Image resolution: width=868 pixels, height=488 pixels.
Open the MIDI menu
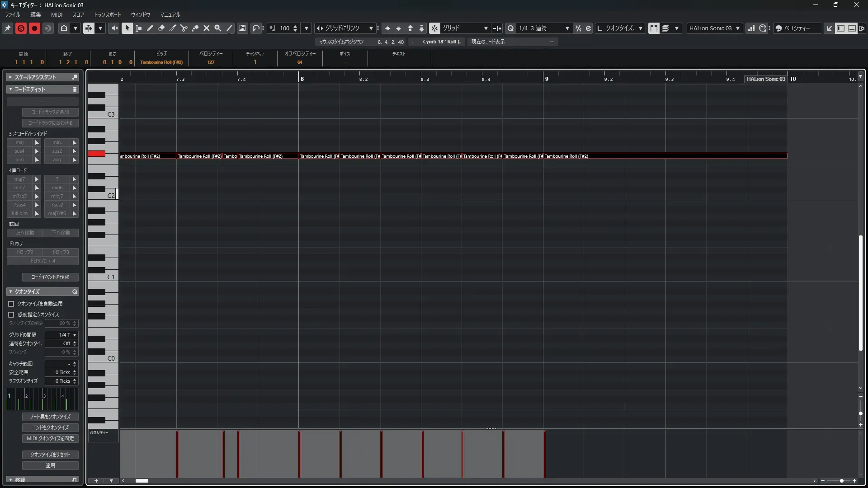coord(57,14)
